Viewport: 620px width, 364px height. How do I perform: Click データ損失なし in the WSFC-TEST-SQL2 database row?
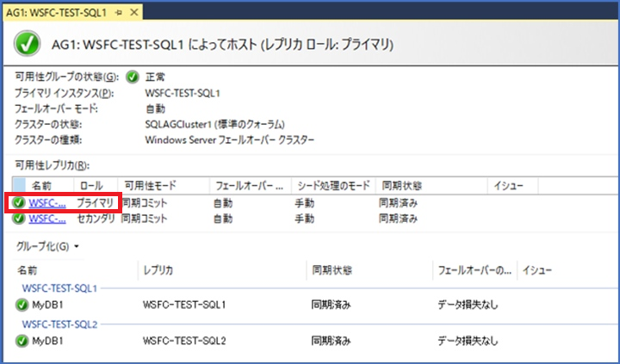[x=468, y=341]
